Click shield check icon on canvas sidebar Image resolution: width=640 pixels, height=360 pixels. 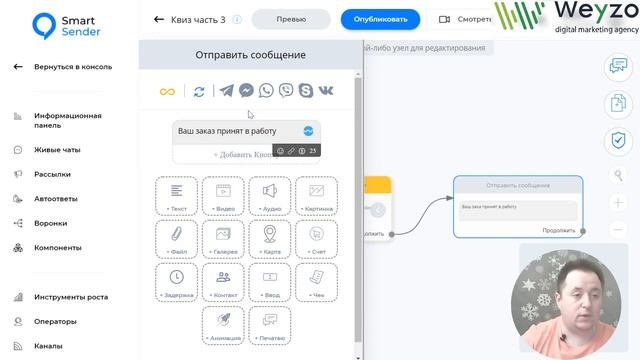[x=618, y=141]
